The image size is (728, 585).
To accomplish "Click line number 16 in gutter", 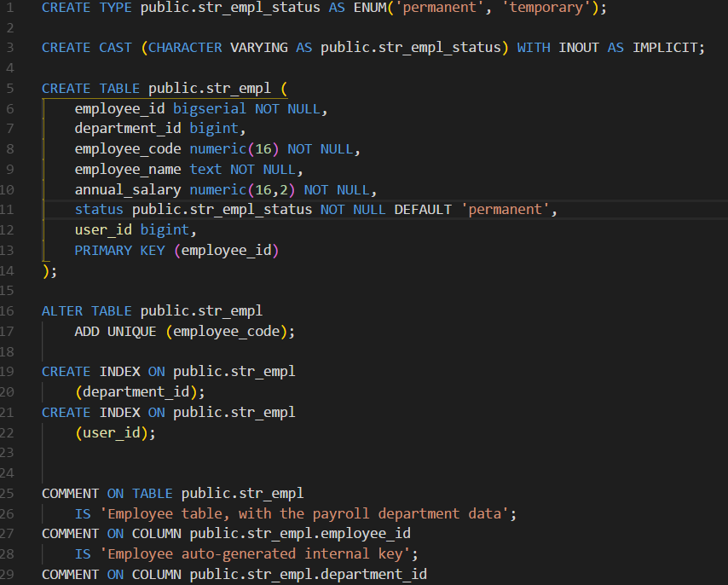I will 7,311.
